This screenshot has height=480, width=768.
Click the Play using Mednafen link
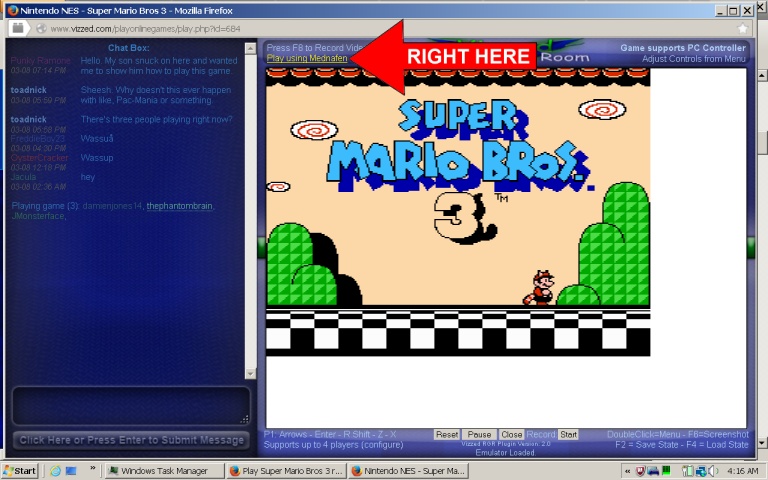[307, 58]
